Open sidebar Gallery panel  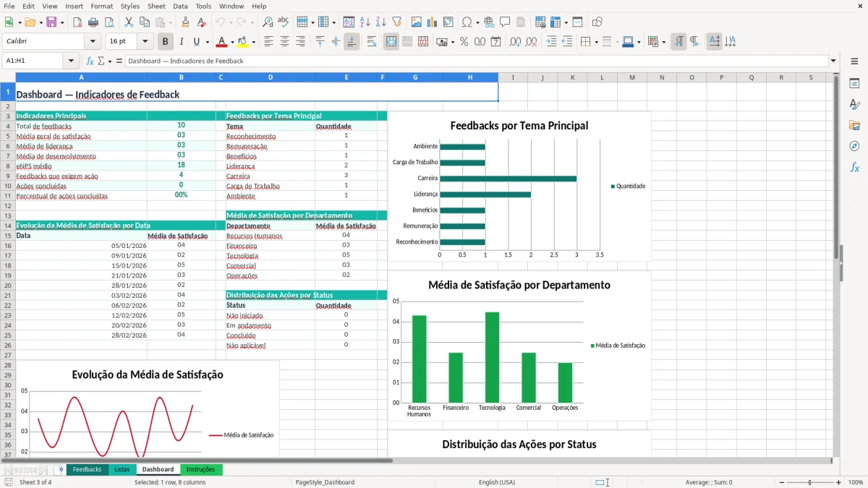854,125
